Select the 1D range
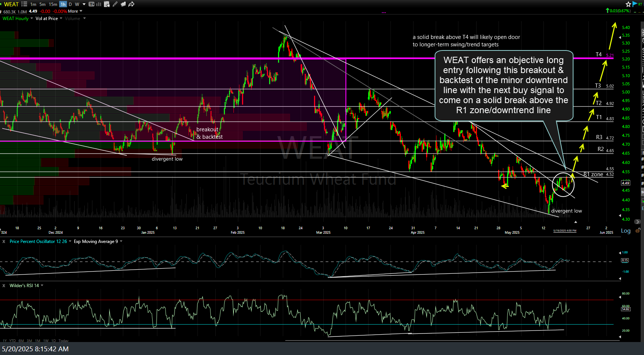 tap(53, 341)
